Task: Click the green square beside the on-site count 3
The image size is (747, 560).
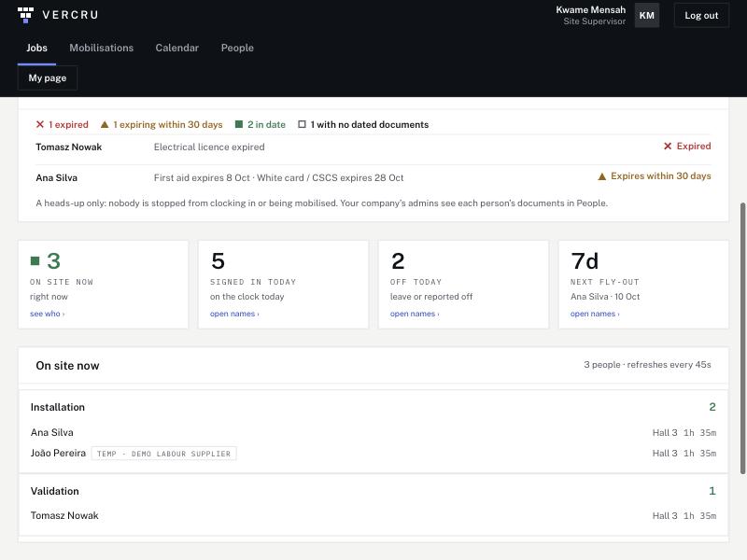Action: (35, 260)
